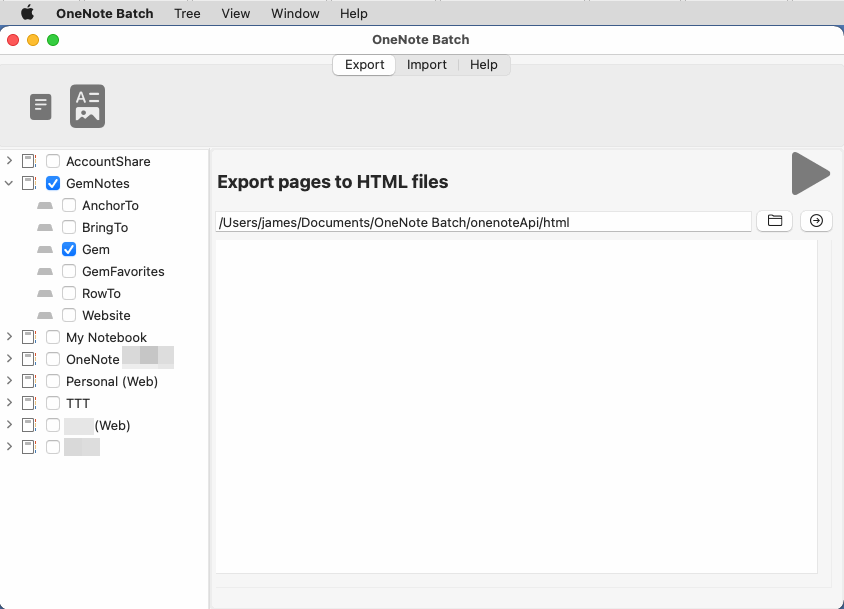Click the My Notebook notebook icon
The height and width of the screenshot is (609, 844).
click(29, 337)
